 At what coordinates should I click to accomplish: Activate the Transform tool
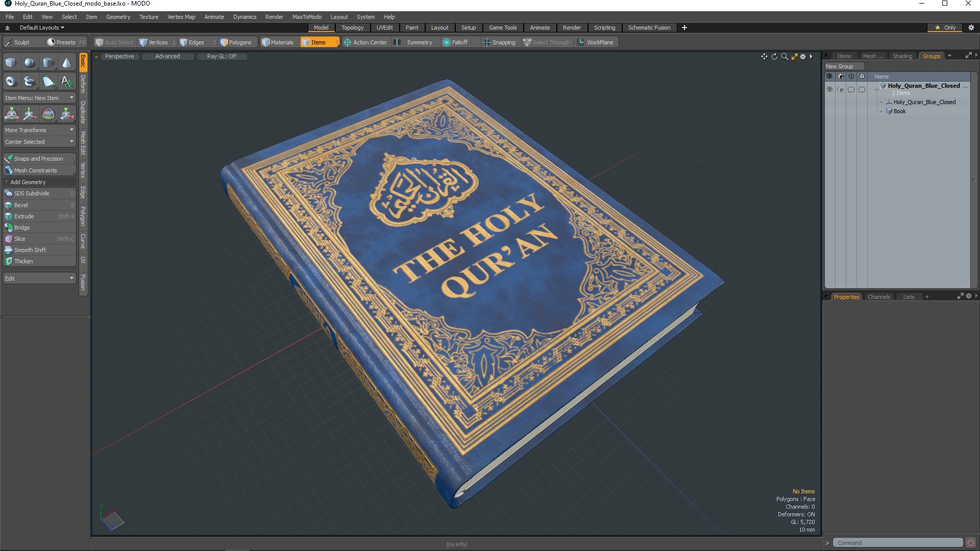click(11, 114)
